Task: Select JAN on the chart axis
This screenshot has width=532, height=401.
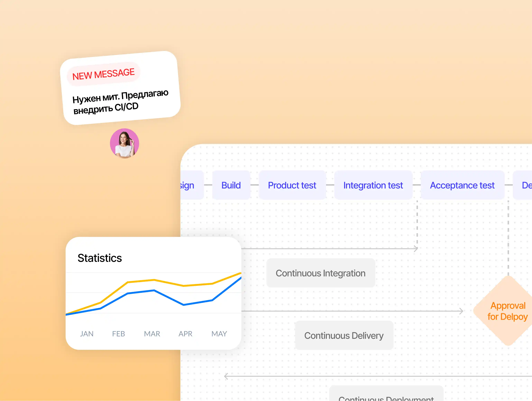Action: coord(87,334)
